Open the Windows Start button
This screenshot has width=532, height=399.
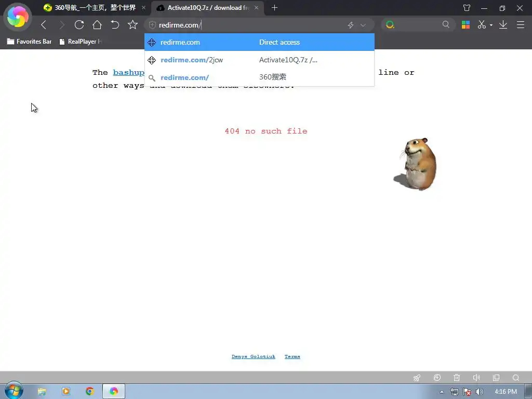click(14, 391)
